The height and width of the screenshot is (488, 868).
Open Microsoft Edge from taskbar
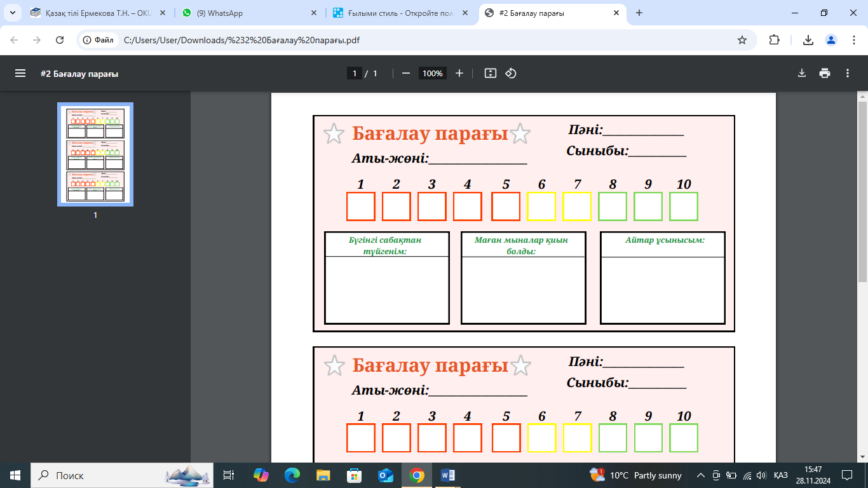[292, 475]
